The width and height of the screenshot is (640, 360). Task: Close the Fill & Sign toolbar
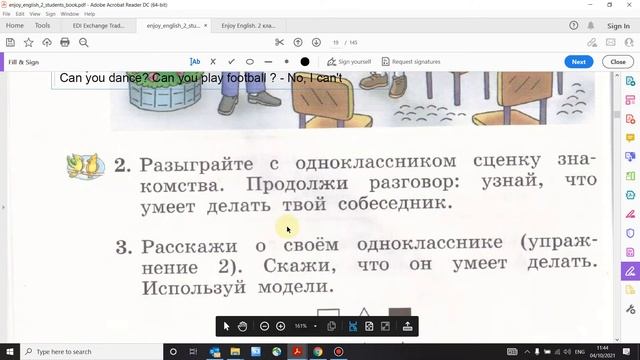click(618, 62)
